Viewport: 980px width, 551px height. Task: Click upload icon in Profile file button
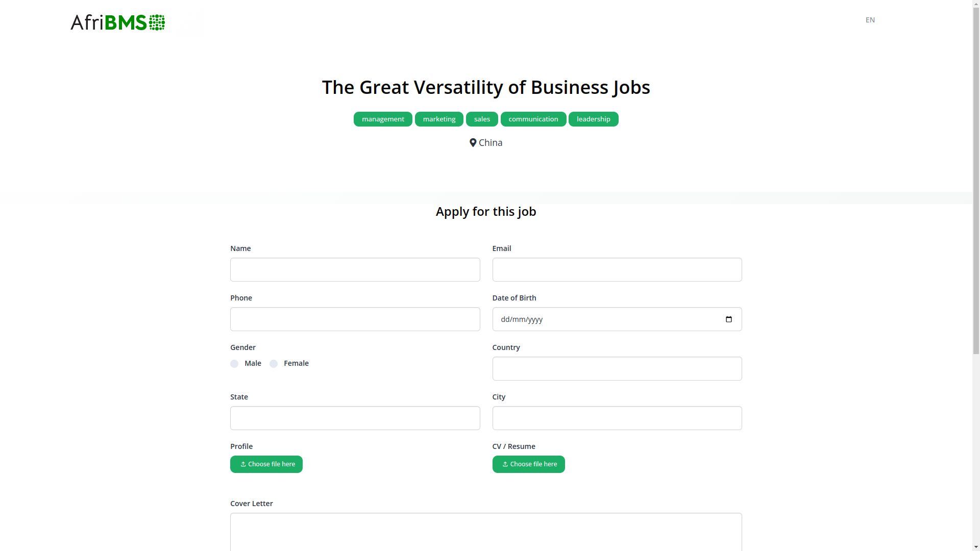(x=243, y=464)
